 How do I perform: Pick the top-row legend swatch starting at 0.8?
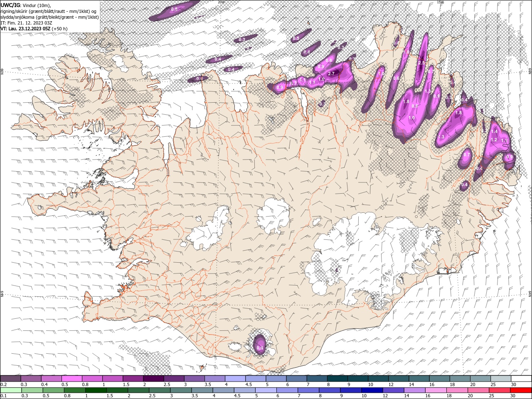click(92, 379)
